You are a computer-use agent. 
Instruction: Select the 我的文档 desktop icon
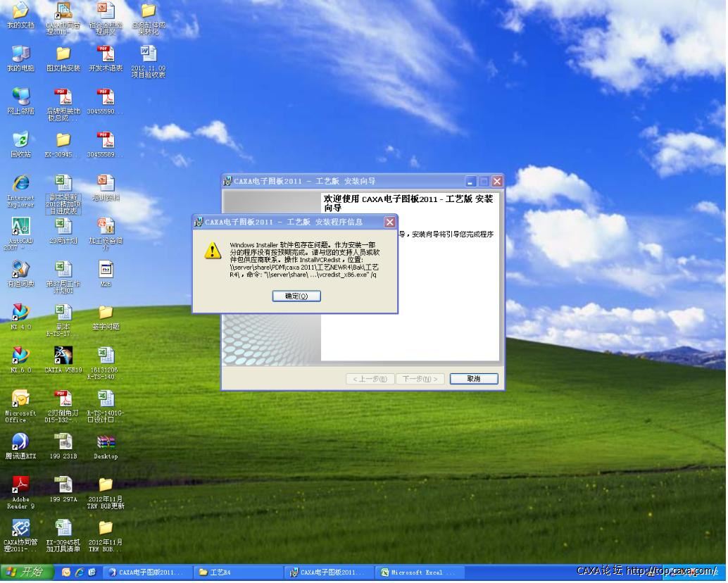tap(20, 15)
